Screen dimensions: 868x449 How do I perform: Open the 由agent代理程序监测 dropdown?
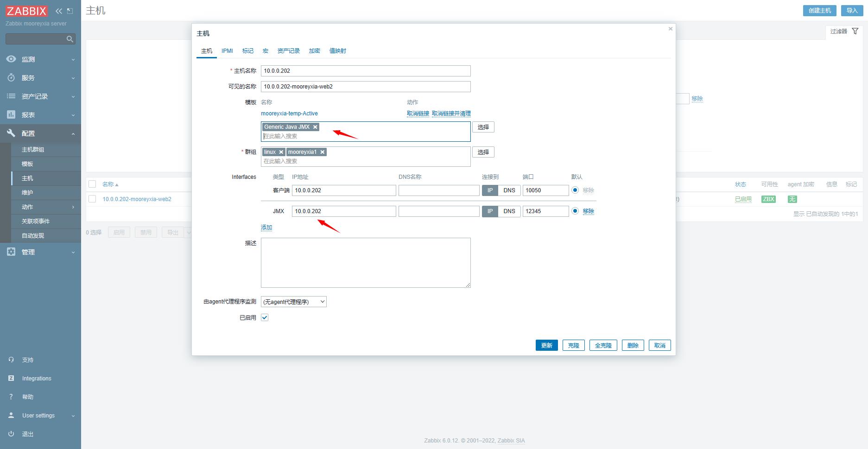(x=294, y=302)
